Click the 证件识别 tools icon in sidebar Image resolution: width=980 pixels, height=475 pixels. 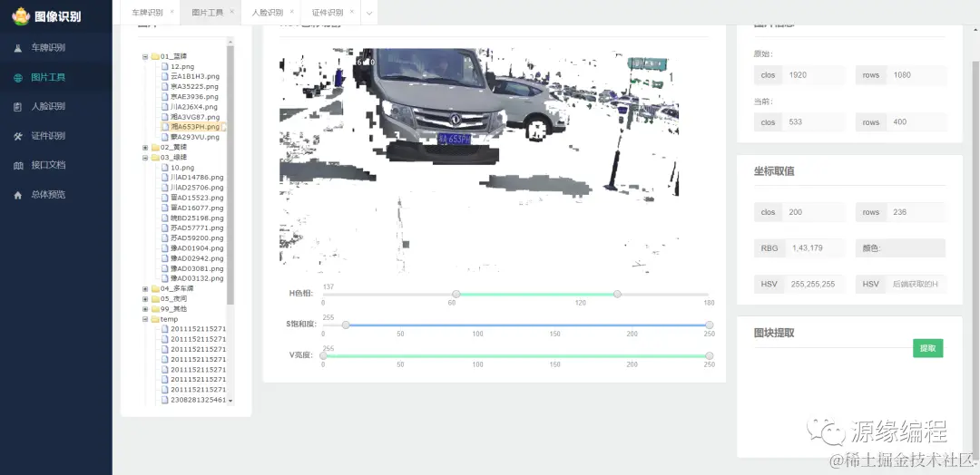pos(18,136)
